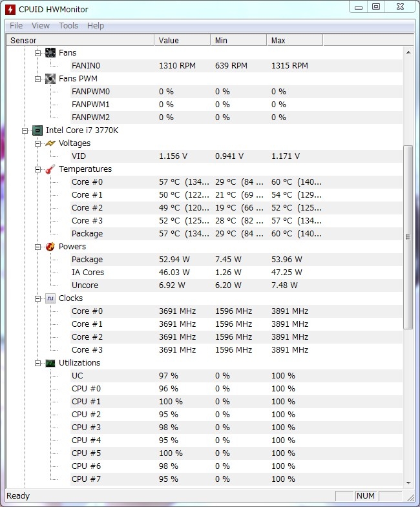Click the Value column header
The image size is (420, 507).
click(x=182, y=41)
